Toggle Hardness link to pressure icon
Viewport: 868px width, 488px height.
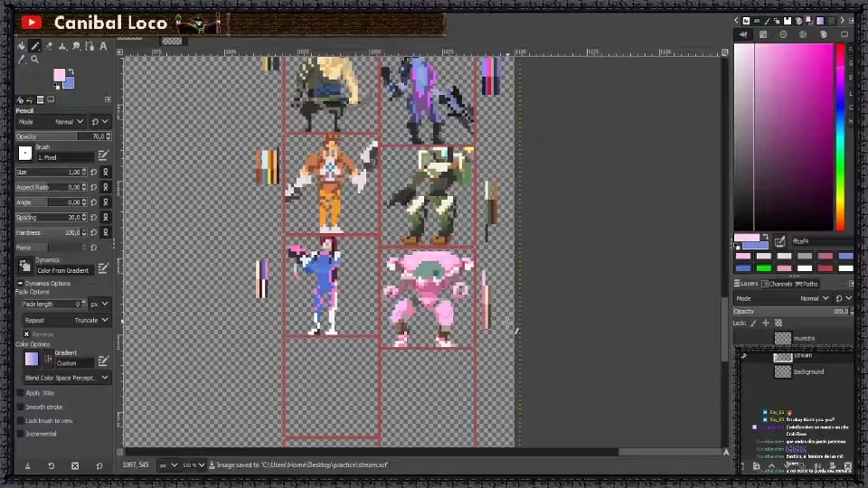pyautogui.click(x=106, y=232)
